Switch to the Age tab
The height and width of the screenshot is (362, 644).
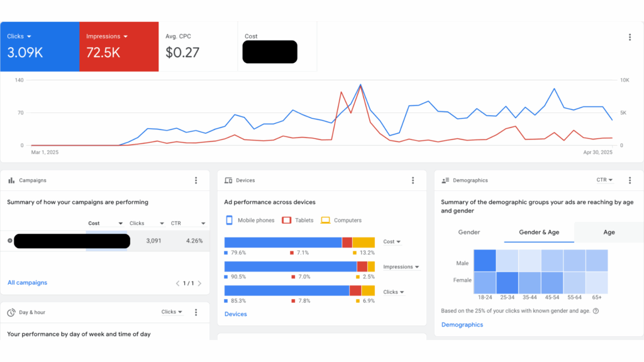coord(609,233)
